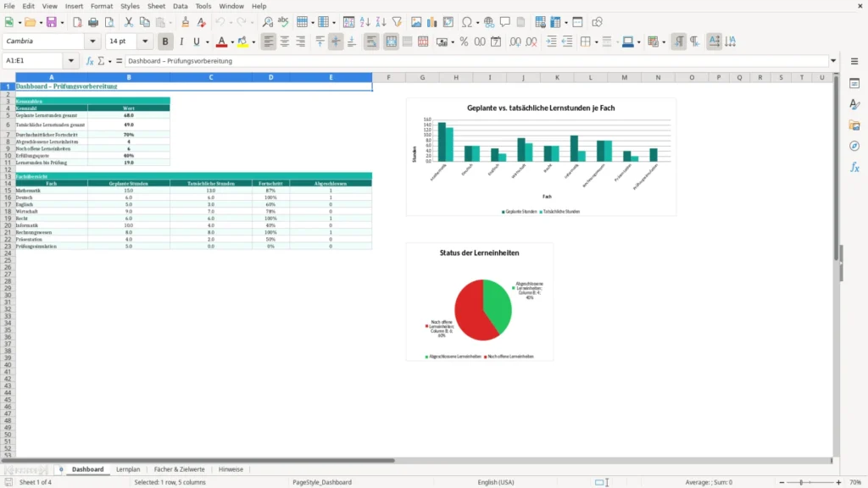Open the underline style dropdown arrow
Viewport: 868px width, 488px height.
pyautogui.click(x=208, y=42)
